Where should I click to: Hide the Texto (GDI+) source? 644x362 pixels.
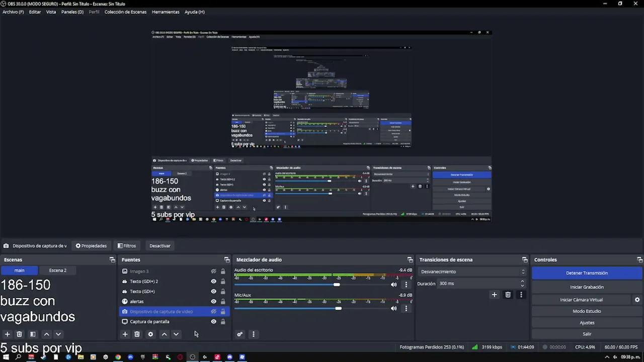coord(213,291)
